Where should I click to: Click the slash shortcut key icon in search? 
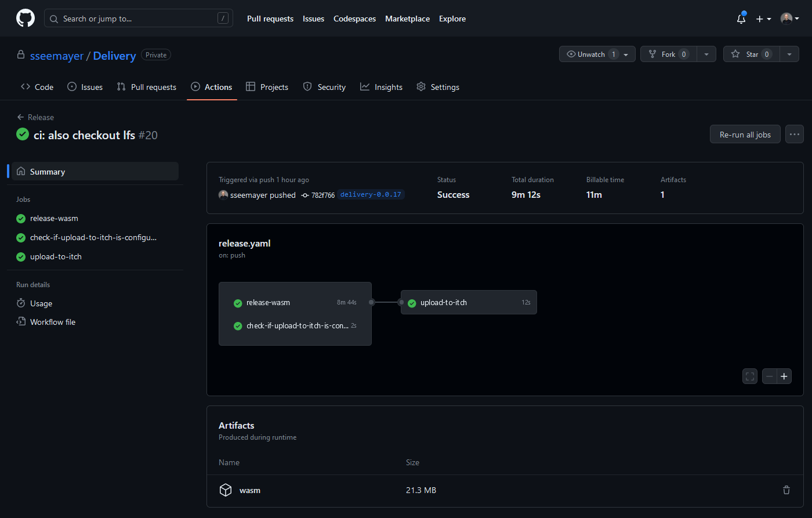tap(223, 19)
